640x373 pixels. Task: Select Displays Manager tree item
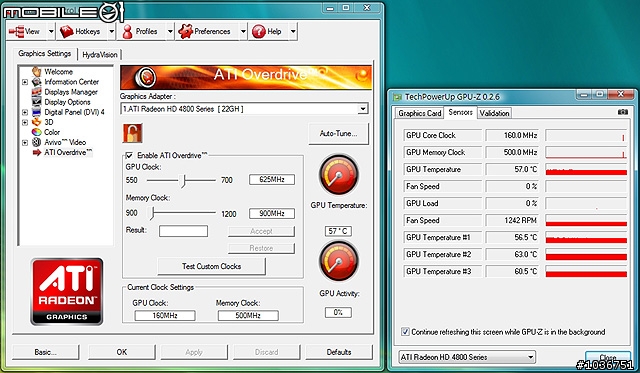(x=71, y=92)
